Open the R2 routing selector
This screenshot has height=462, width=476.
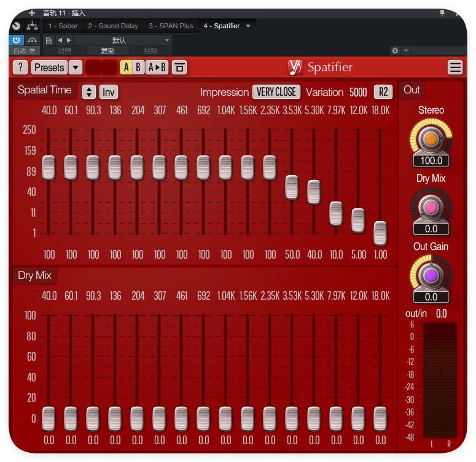click(x=383, y=92)
